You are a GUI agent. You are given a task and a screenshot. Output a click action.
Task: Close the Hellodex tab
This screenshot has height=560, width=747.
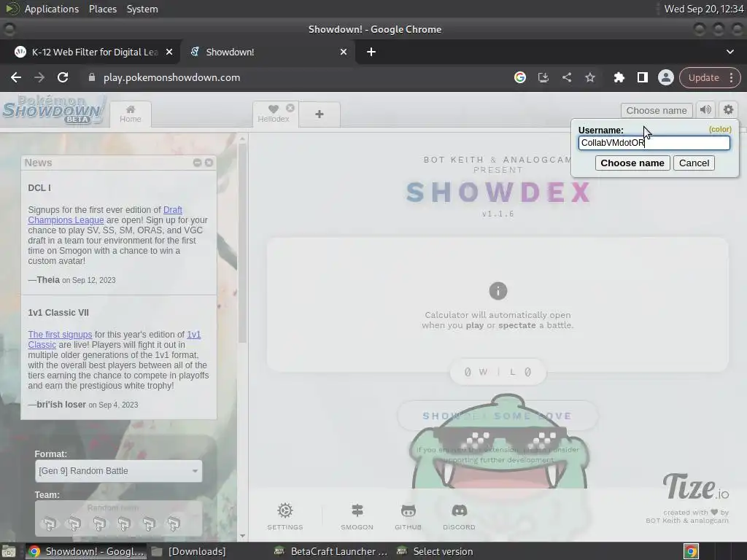(x=290, y=108)
